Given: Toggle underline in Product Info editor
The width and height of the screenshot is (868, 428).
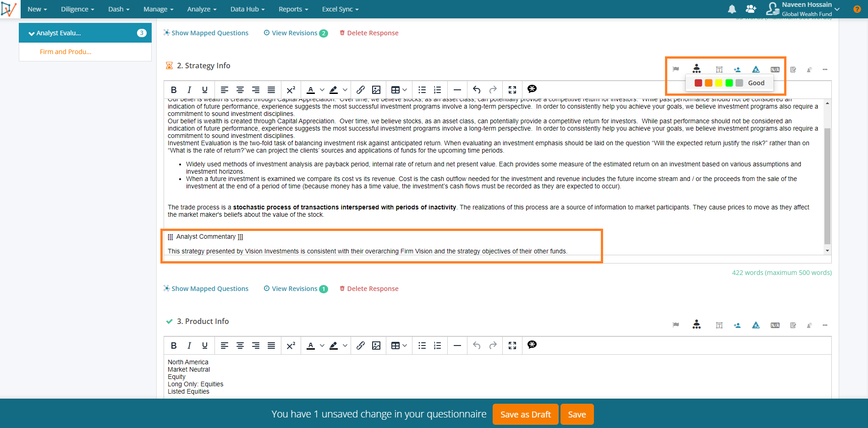Looking at the screenshot, I should click(x=205, y=346).
